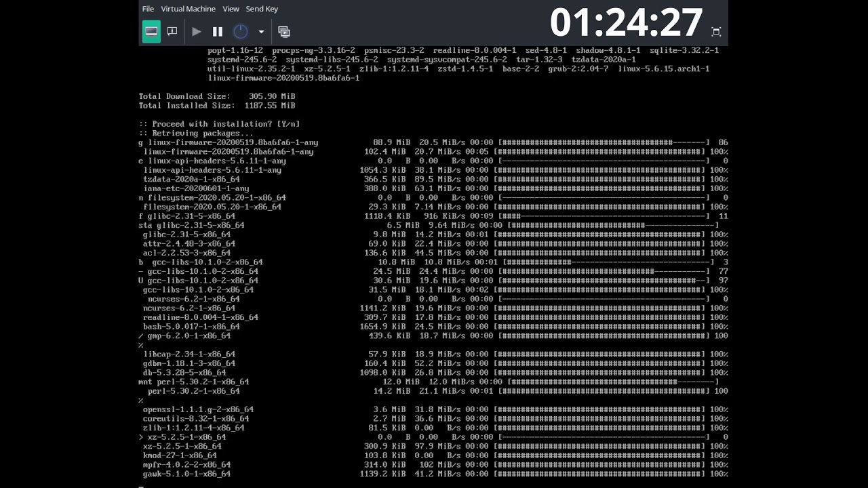868x488 pixels.
Task: Click 'linux-api-headers-5.6.11-1-any' row at 100%
Action: coord(435,170)
